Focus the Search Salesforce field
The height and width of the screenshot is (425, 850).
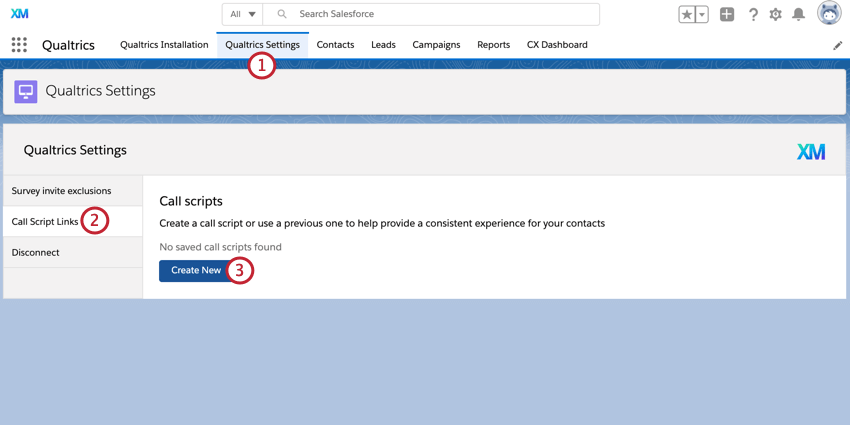(432, 14)
